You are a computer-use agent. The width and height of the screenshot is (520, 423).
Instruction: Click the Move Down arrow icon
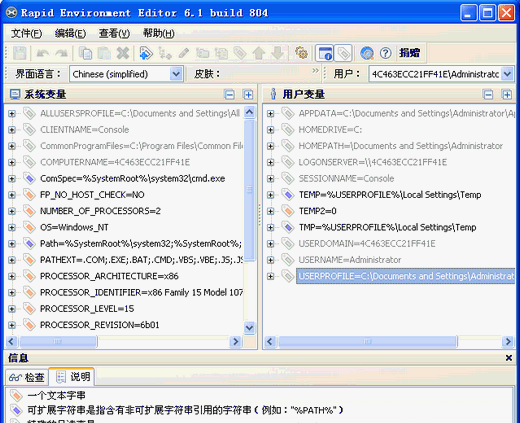click(277, 53)
